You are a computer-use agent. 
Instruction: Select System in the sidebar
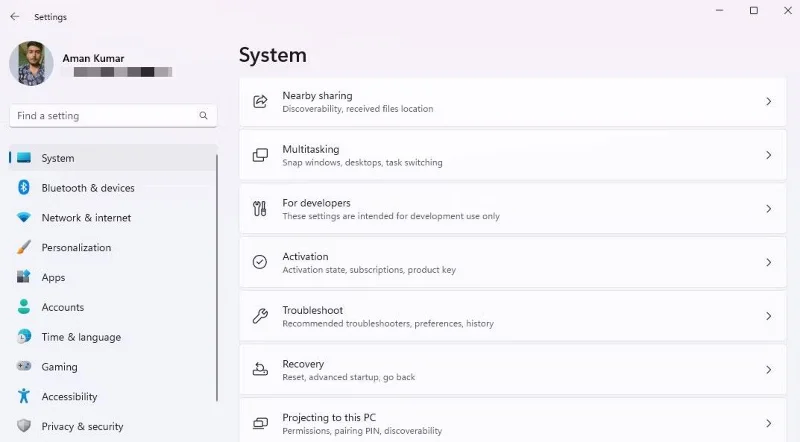[113, 158]
